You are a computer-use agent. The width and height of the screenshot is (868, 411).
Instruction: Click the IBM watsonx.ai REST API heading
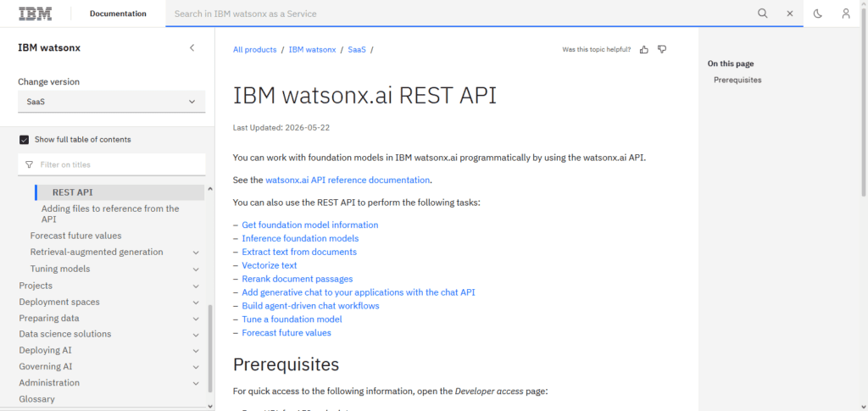tap(364, 96)
